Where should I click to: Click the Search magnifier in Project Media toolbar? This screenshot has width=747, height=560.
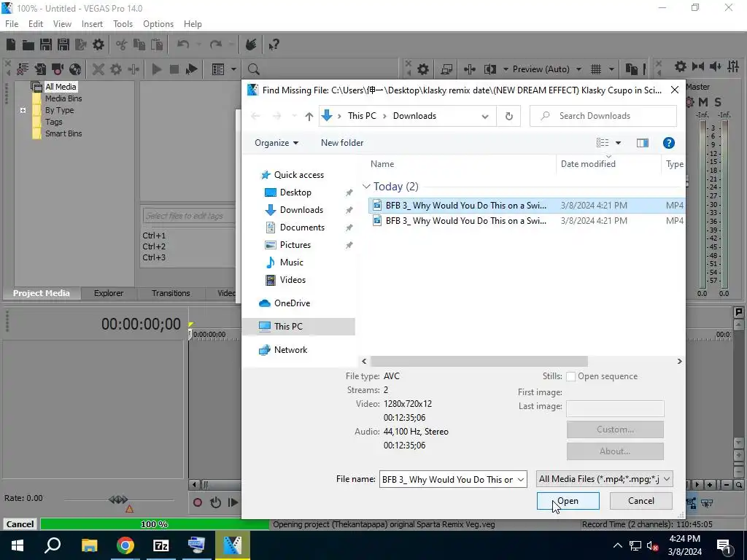[253, 69]
